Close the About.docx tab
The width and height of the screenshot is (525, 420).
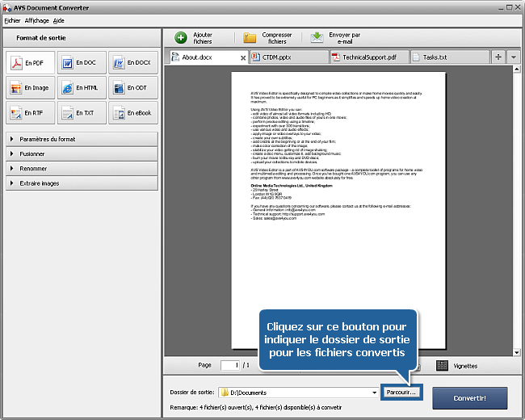(243, 58)
